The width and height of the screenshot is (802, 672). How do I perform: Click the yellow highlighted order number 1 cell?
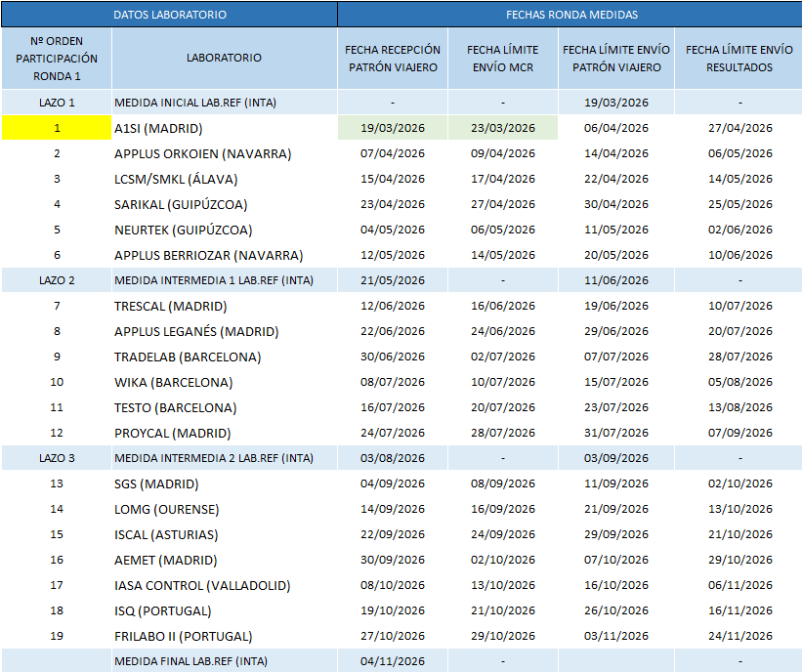coord(57,128)
